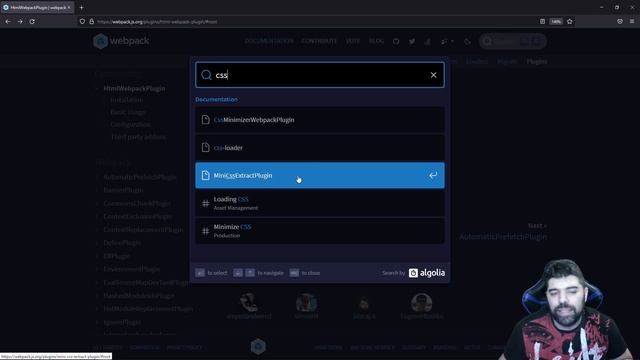This screenshot has height=360, width=640.
Task: Click inside the css search input field
Action: pos(320,75)
